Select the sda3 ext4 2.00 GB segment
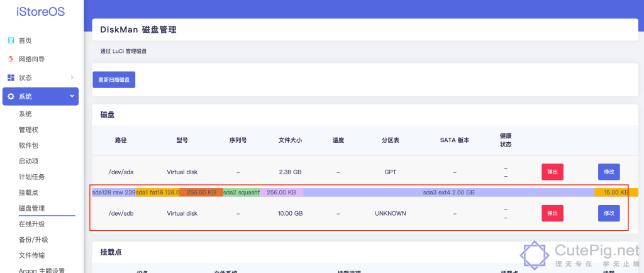 click(x=448, y=192)
